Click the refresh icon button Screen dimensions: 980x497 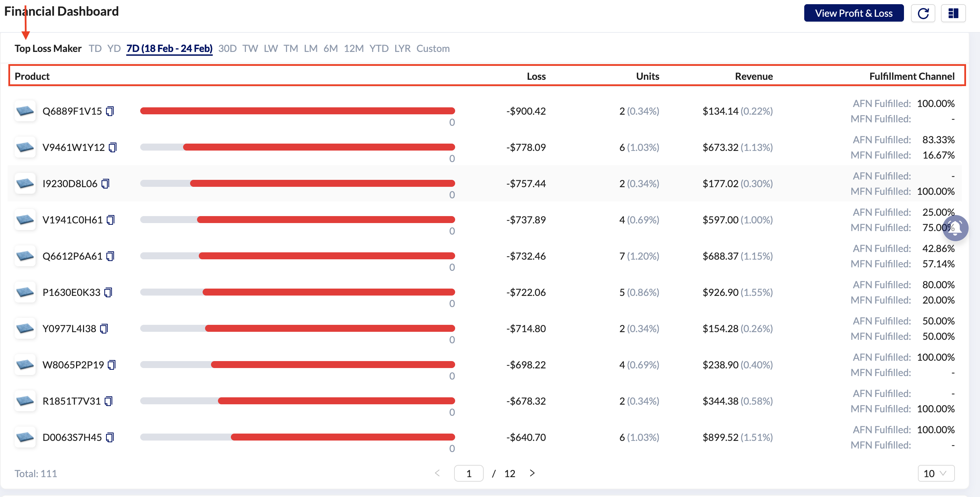tap(923, 13)
